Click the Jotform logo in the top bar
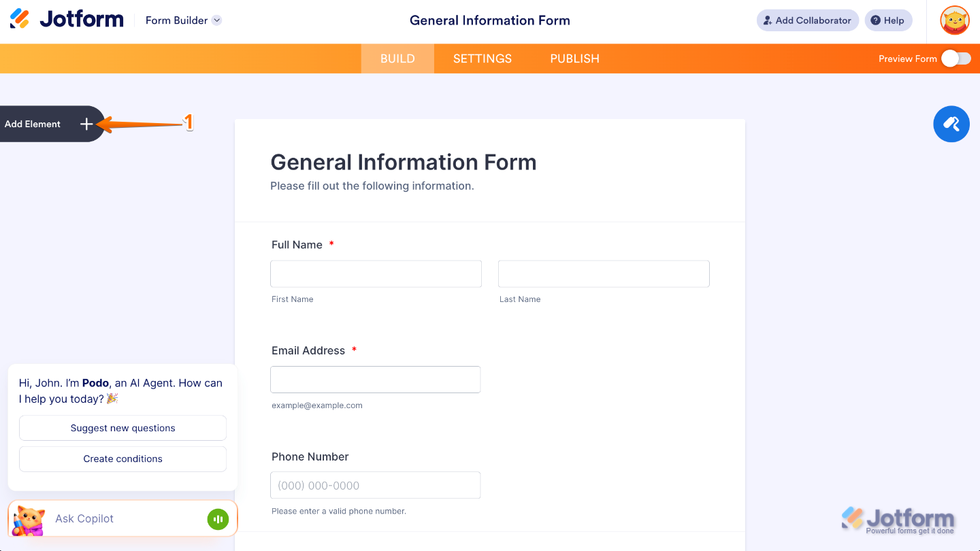The image size is (980, 551). (66, 18)
